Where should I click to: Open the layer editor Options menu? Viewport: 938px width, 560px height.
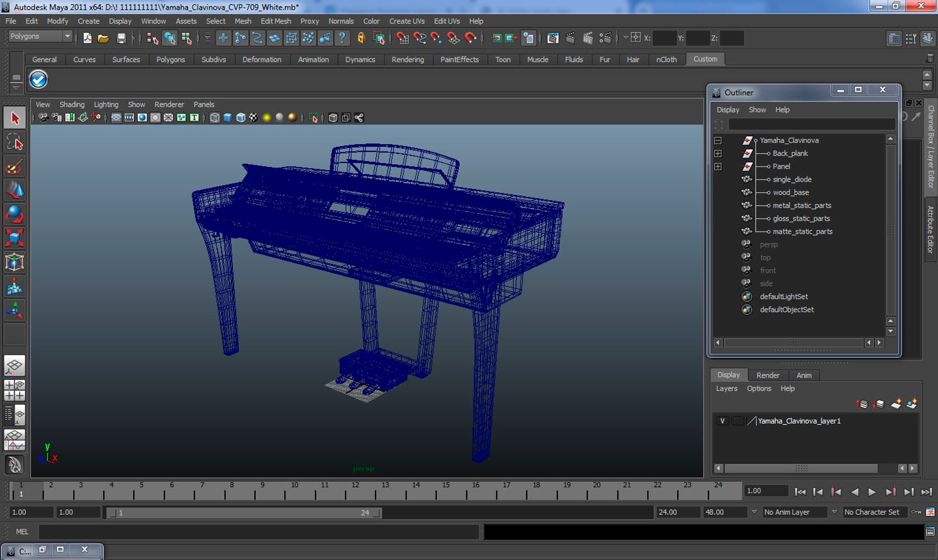click(x=759, y=388)
